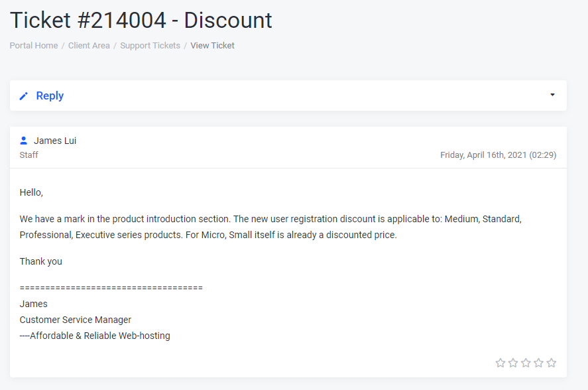The image size is (588, 390).
Task: Click the Customer Service Manager signature line
Action: tap(76, 320)
